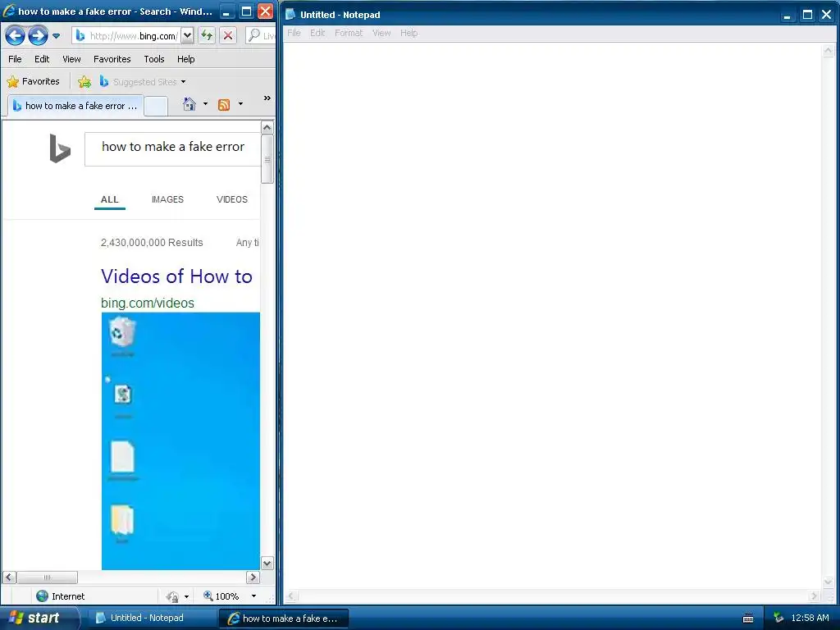Image resolution: width=840 pixels, height=630 pixels.
Task: Open the bing.com/videos link
Action: point(148,303)
